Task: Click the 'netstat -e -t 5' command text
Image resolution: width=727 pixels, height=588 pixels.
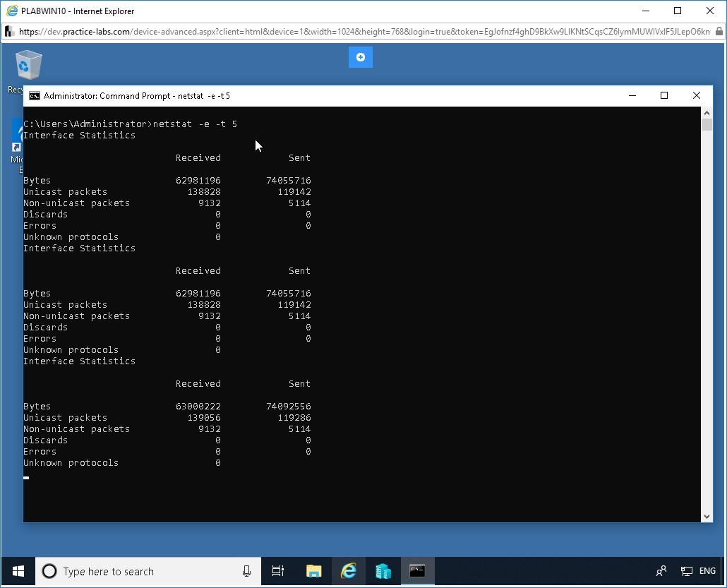Action: point(195,124)
